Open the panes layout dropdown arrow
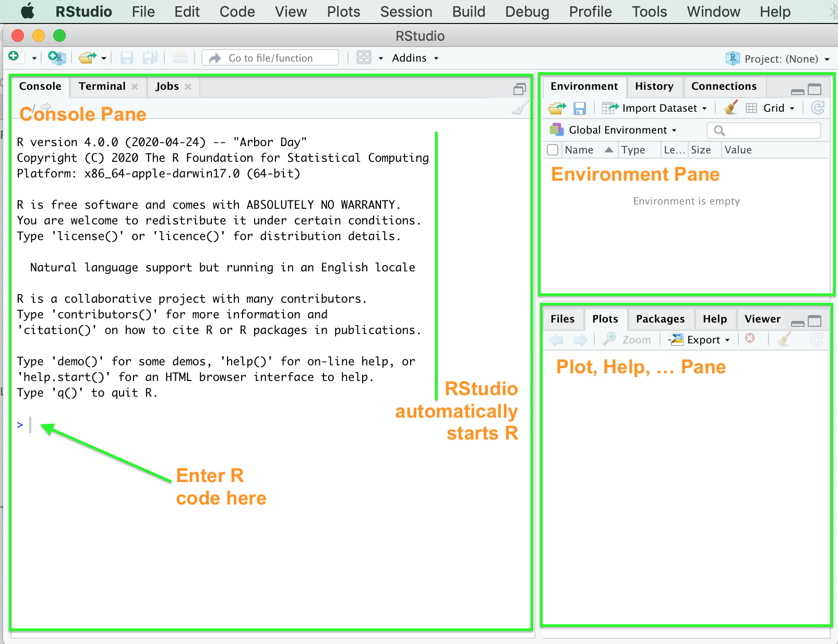838x644 pixels. 381,58
